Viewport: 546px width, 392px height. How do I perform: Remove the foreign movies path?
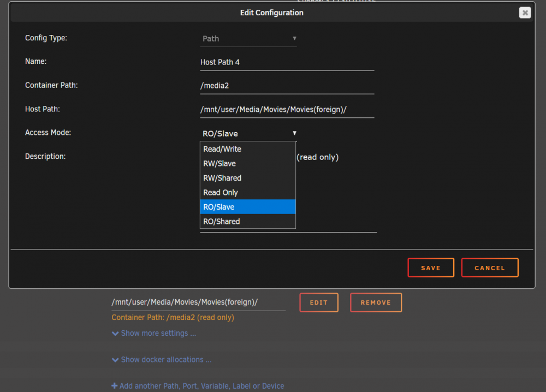376,302
